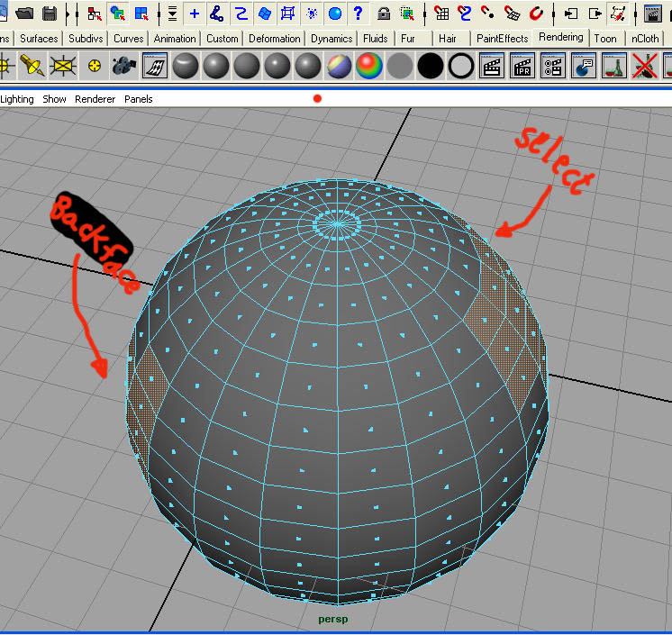Make the selected object live (red magnet)
The height and width of the screenshot is (635, 672).
pyautogui.click(x=535, y=14)
